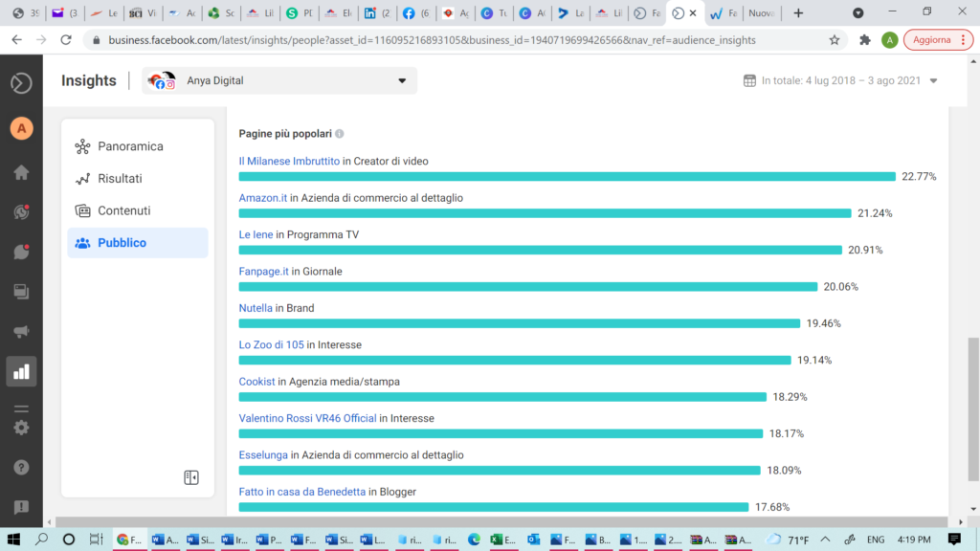Viewport: 980px width, 551px height.
Task: Click the Report a problem exclamation icon
Action: click(x=21, y=507)
